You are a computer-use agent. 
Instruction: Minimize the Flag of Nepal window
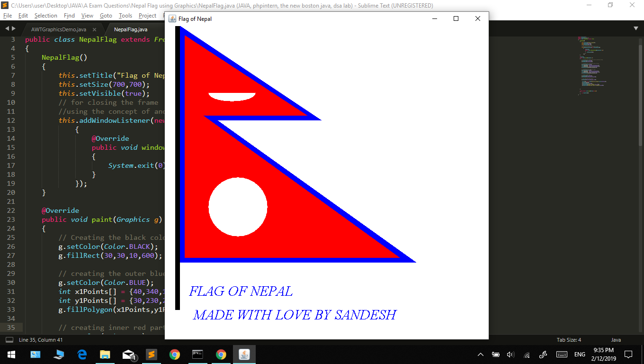435,18
